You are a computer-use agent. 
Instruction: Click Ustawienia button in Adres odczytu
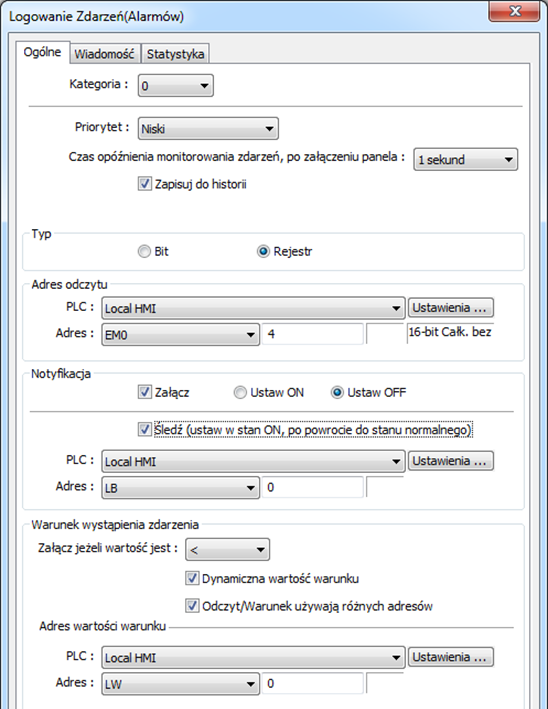point(450,308)
